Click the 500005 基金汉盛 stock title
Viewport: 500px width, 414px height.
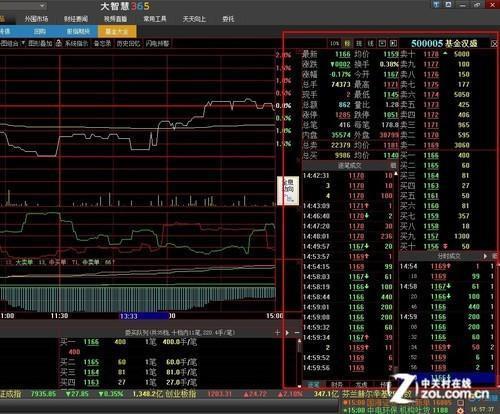444,43
